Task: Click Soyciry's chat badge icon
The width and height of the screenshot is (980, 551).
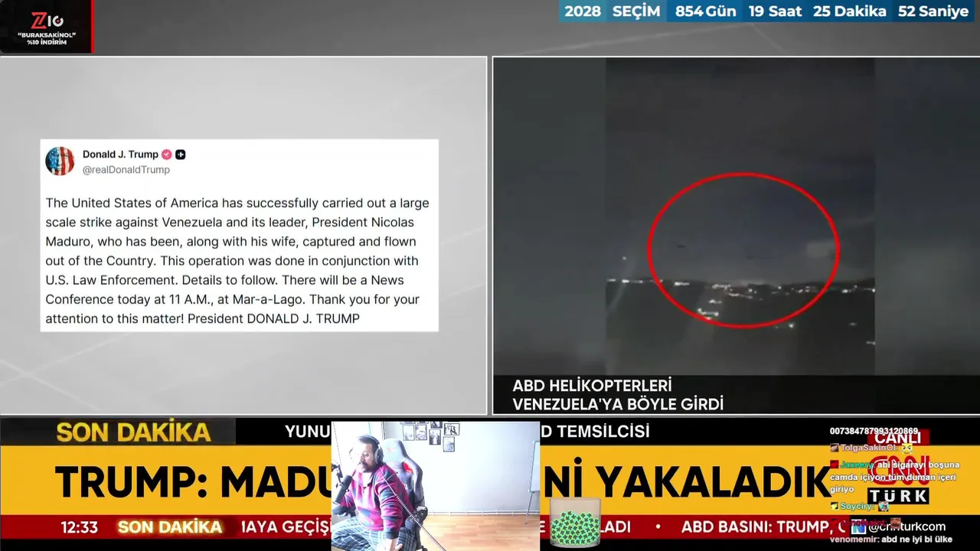Action: (835, 507)
